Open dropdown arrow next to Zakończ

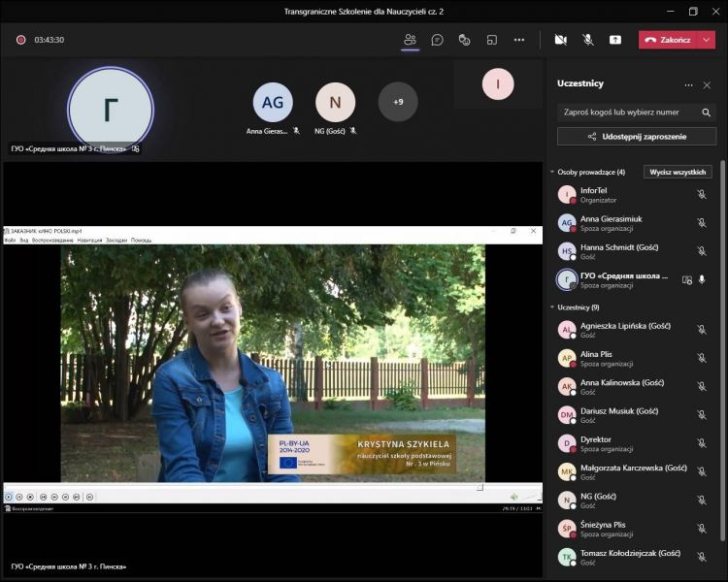coord(707,40)
